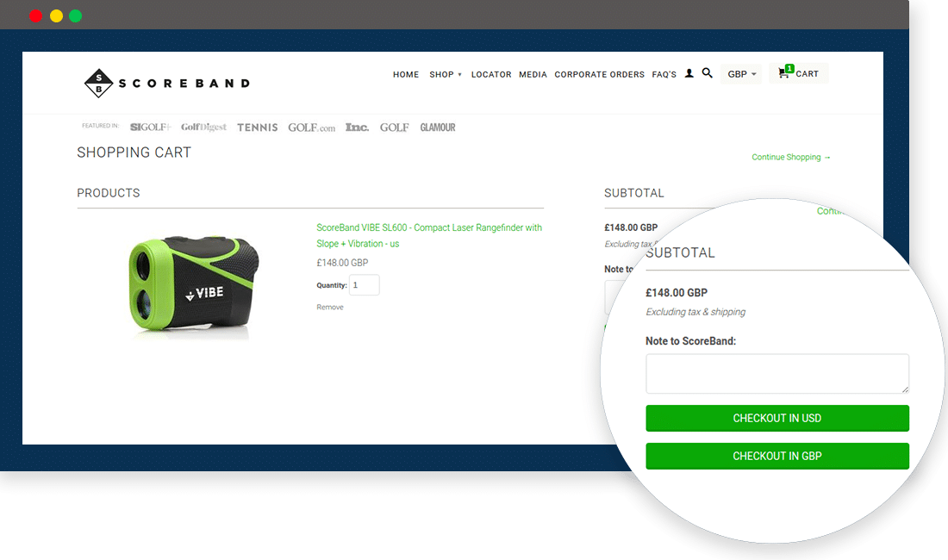Screen dimensions: 948x560
Task: Click the Golf Digest featured logo
Action: point(203,127)
